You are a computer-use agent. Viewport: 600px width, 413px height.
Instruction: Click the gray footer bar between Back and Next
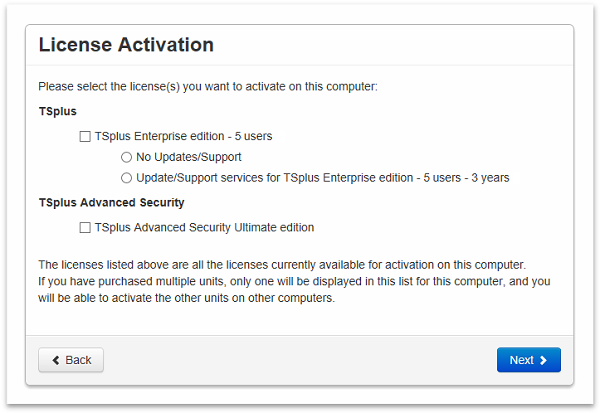tap(300, 360)
